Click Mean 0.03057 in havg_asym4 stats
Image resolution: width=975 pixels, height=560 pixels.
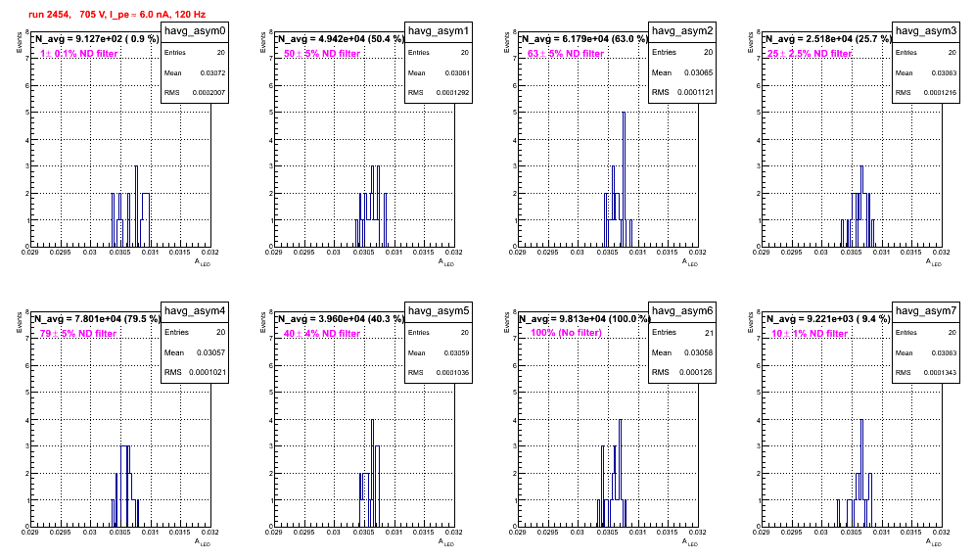195,352
